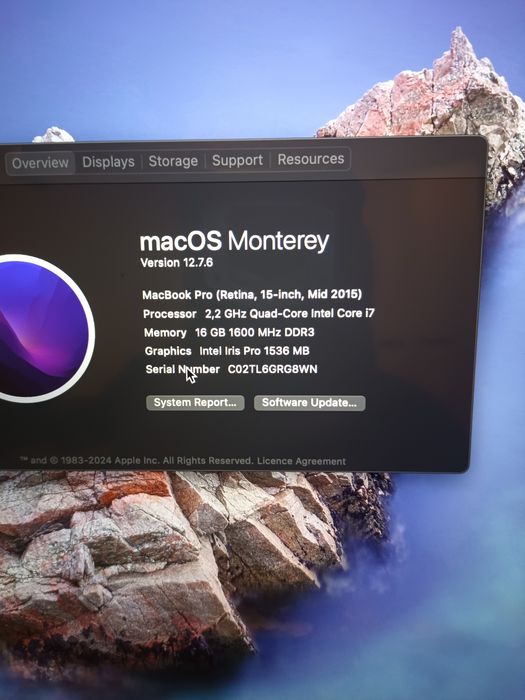Open the Resources tab
This screenshot has width=525, height=700.
pos(311,159)
